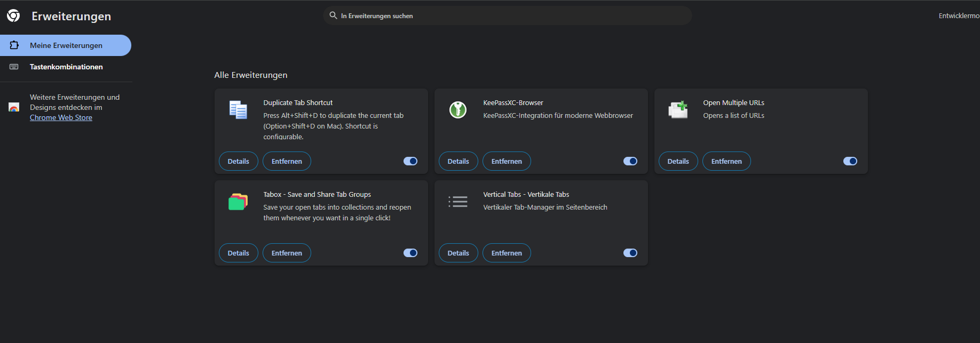Turn off the KeePassXC-Browser toggle

[x=630, y=161]
